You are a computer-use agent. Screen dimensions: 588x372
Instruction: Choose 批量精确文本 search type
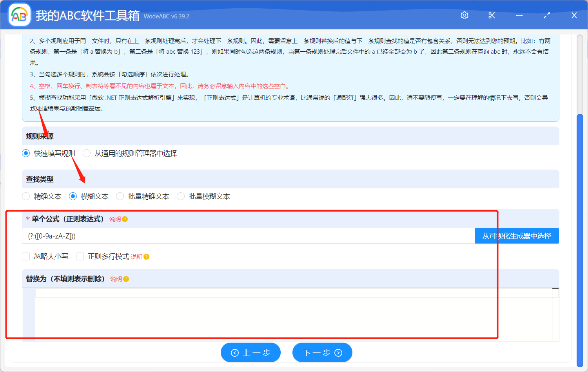pyautogui.click(x=120, y=196)
